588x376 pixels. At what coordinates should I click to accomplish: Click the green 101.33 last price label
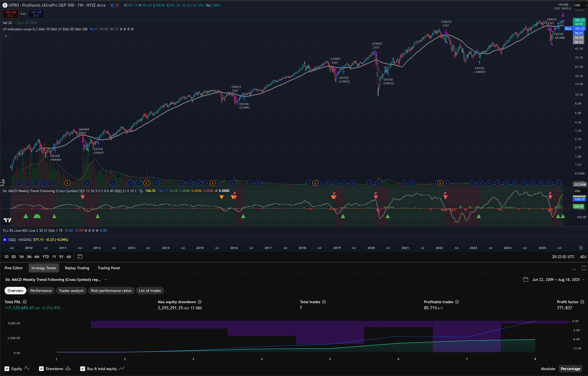pyautogui.click(x=579, y=22)
